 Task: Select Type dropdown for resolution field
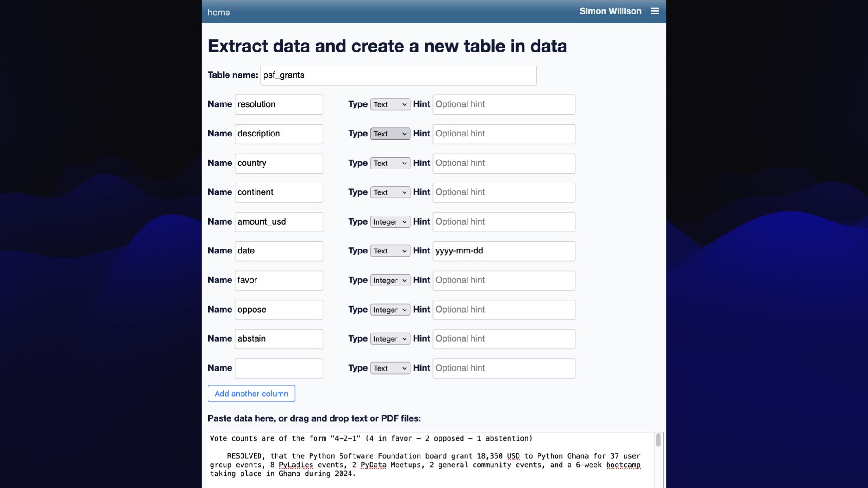[389, 104]
